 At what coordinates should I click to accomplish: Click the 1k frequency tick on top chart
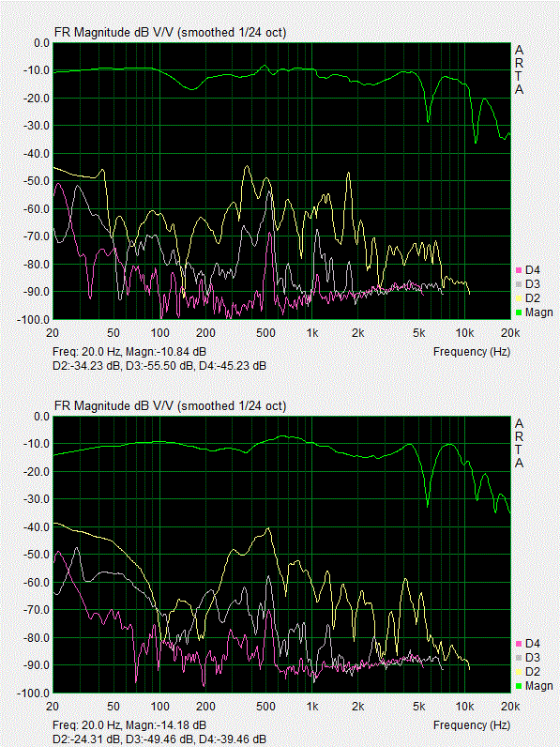(312, 332)
